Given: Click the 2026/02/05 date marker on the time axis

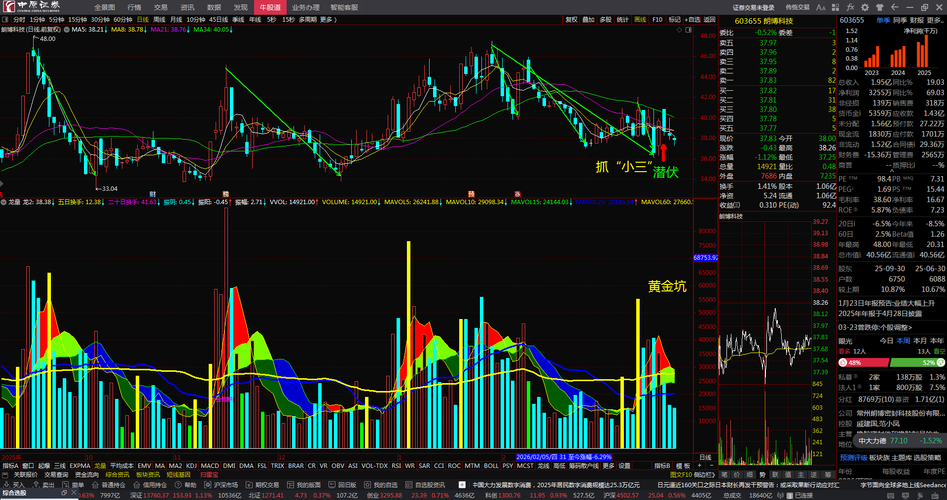Looking at the screenshot, I should 563,457.
